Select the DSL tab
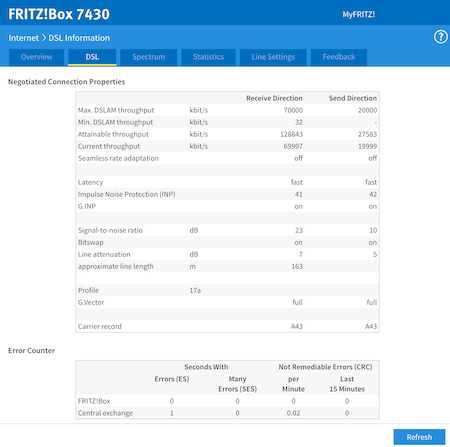Viewport: 450px width, 447px height. tap(92, 57)
